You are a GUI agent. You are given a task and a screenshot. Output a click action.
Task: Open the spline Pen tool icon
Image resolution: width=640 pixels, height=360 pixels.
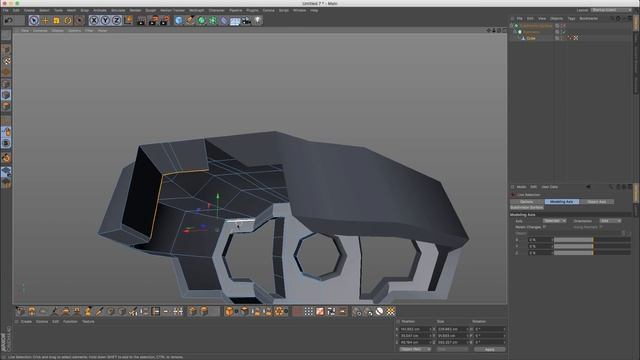[x=190, y=20]
